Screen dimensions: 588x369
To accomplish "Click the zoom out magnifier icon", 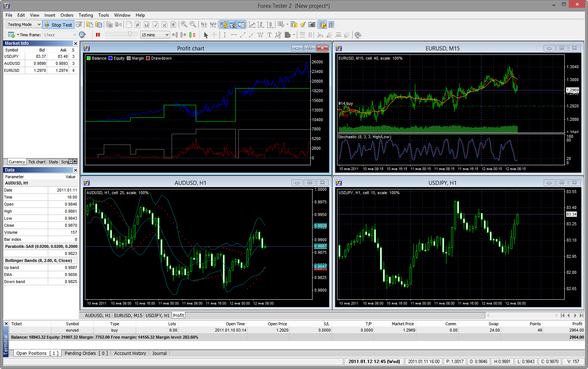I will coord(193,24).
